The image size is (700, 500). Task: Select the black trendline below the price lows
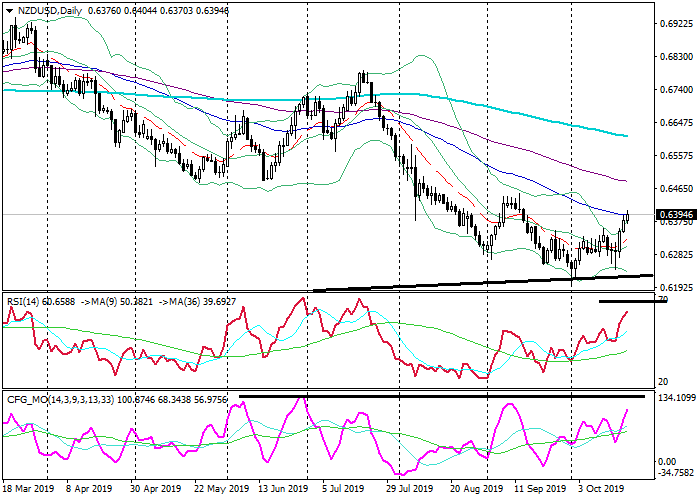click(x=480, y=282)
